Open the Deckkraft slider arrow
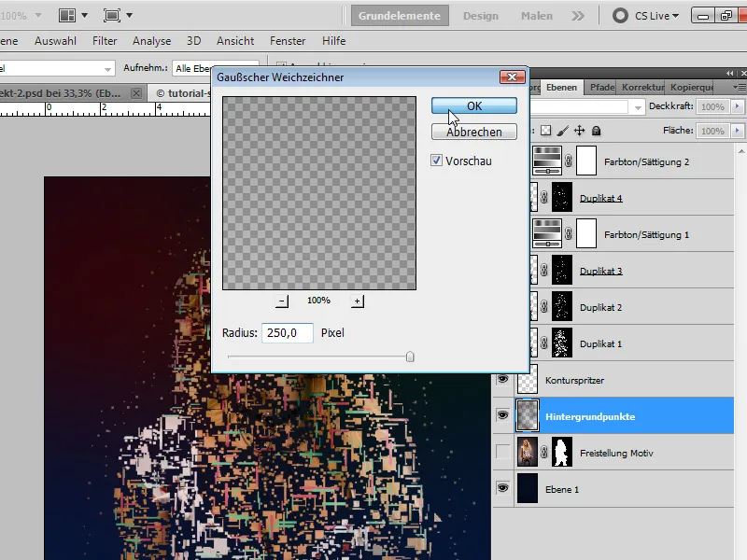This screenshot has height=560, width=747. coord(738,106)
